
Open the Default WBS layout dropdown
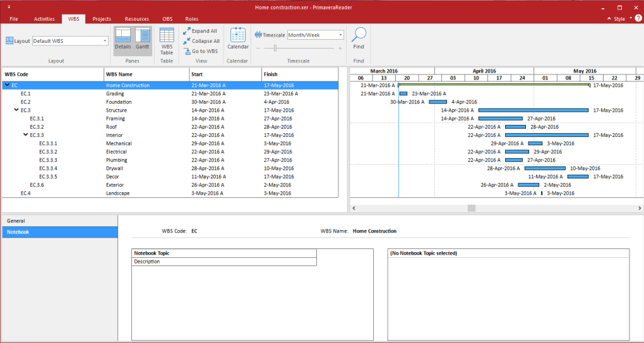tap(105, 41)
